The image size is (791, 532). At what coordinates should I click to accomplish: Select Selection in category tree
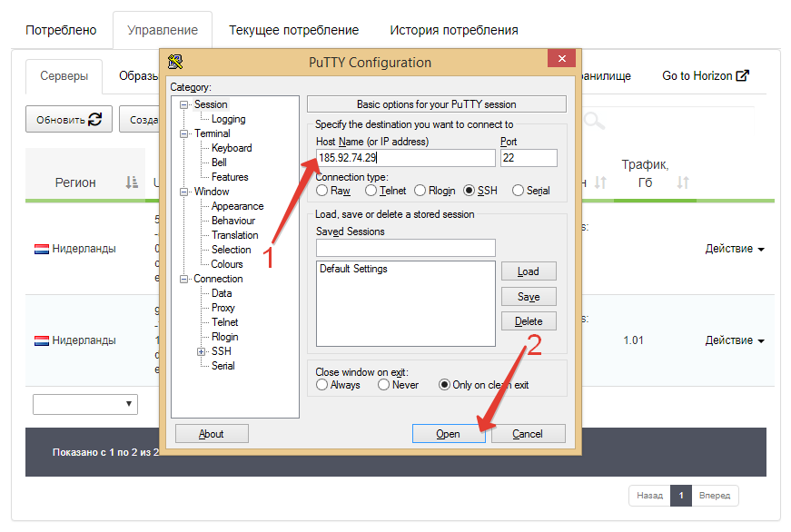[x=231, y=250]
